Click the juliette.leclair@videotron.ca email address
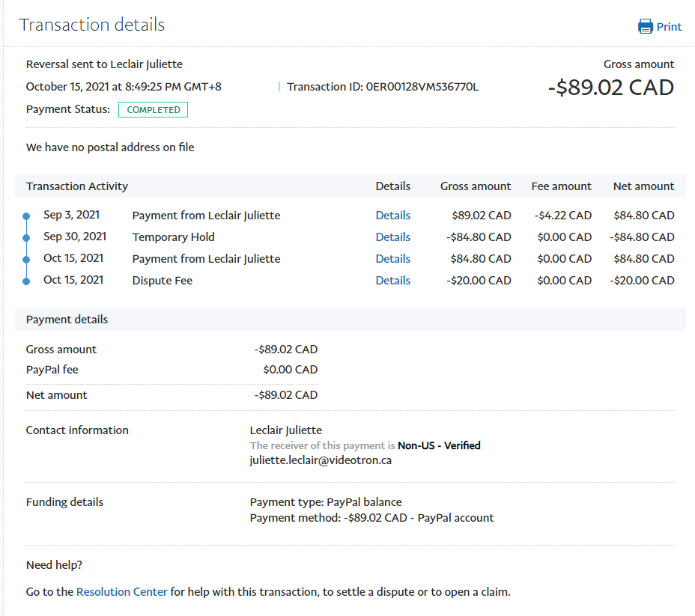The image size is (695, 616). click(321, 460)
